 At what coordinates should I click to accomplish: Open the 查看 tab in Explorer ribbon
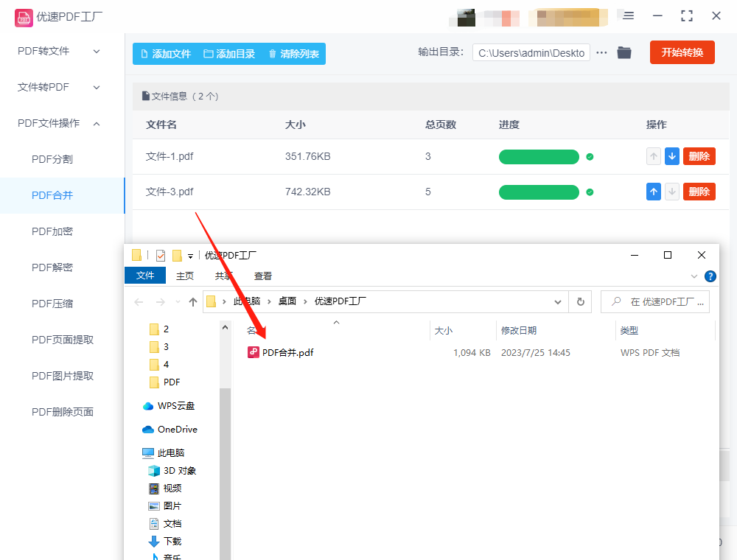tap(263, 276)
